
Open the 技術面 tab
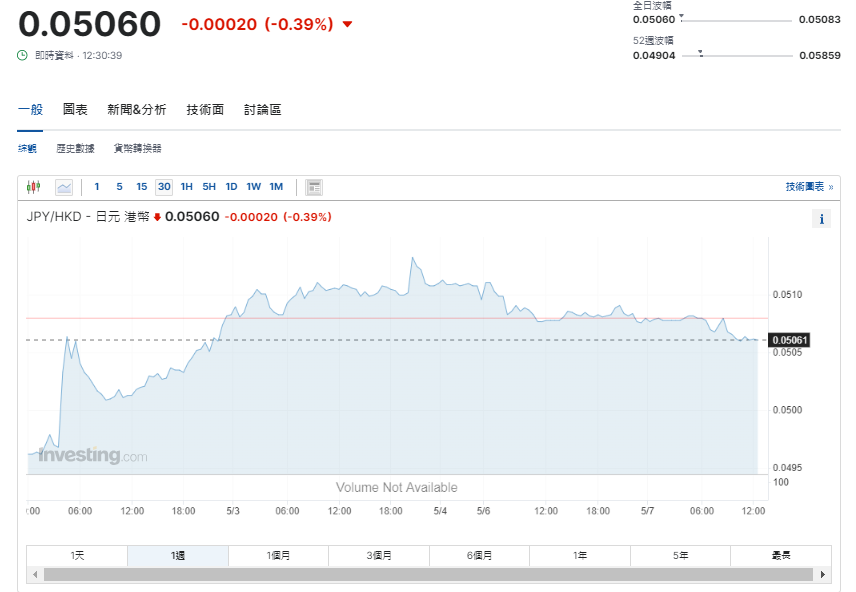pyautogui.click(x=204, y=110)
